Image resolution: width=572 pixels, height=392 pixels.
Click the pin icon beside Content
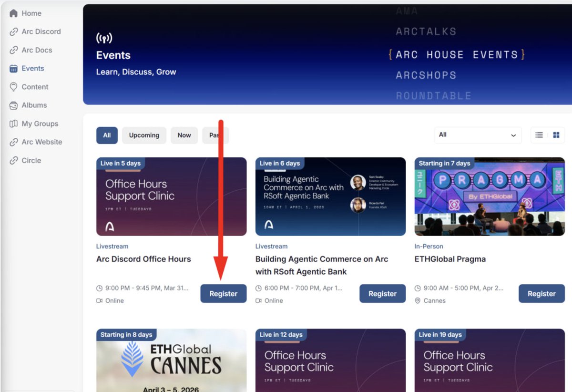[x=13, y=87]
